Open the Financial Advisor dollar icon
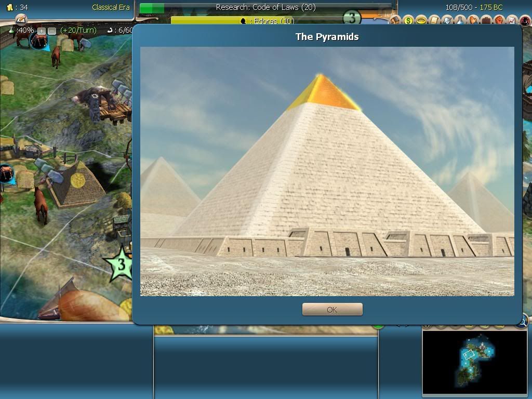This screenshot has width=532, height=399. click(x=408, y=20)
